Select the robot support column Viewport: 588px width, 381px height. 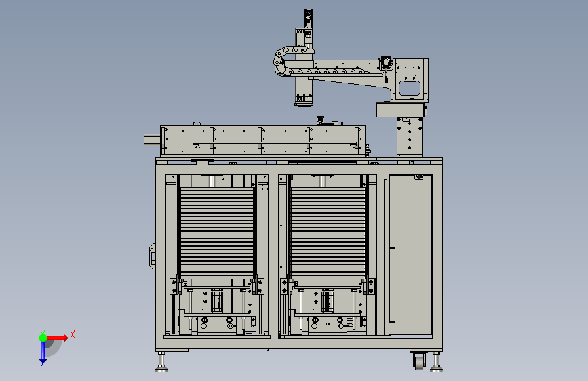(x=410, y=137)
